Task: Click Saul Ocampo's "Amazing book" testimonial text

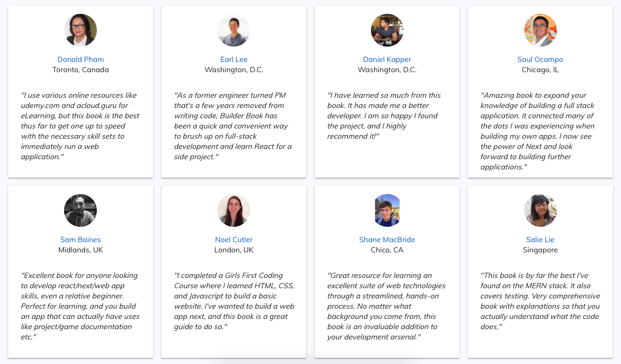Action: [539, 131]
